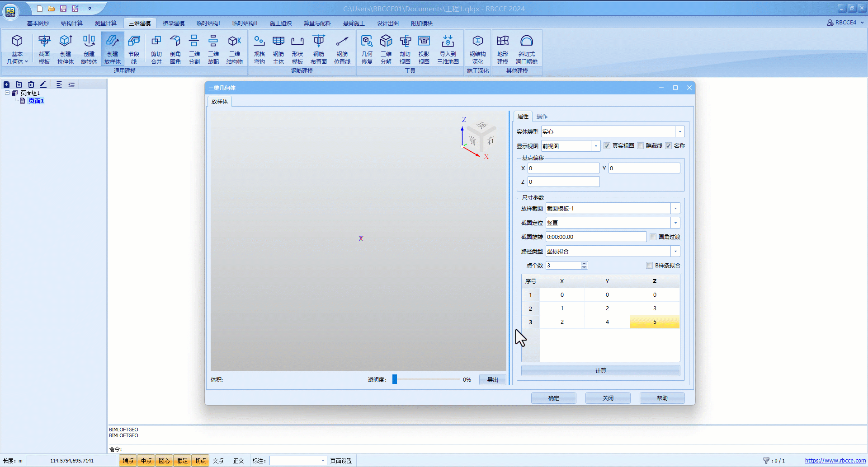The height and width of the screenshot is (467, 868).
Task: Enable the 隐藏线 checkbox
Action: click(x=640, y=146)
